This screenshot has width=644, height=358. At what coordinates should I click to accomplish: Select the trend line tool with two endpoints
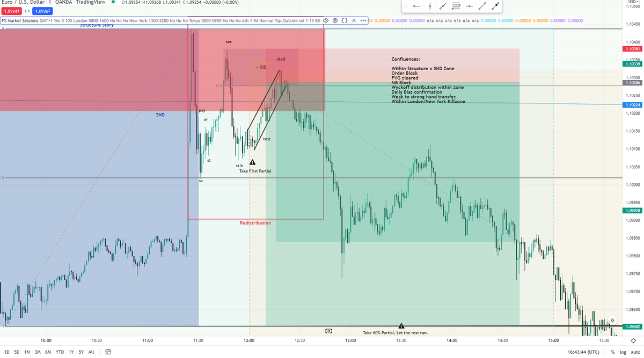(443, 6)
